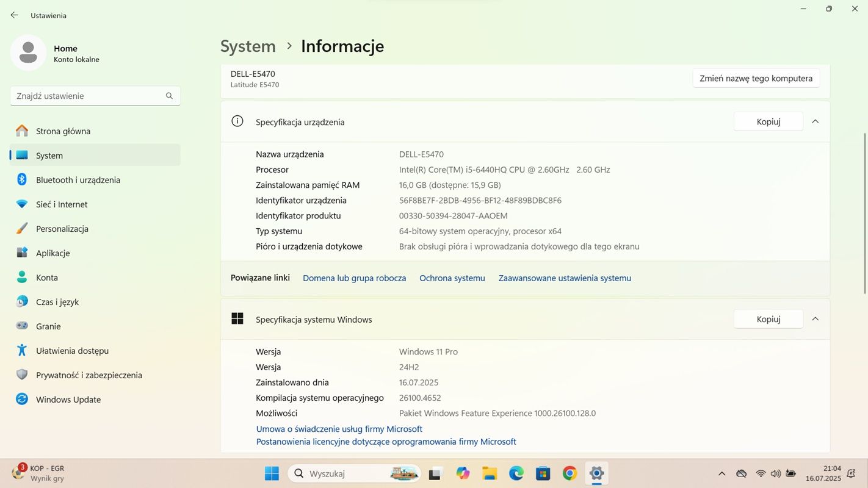Click the Prywatność i zabezpieczenia shield icon

(22, 375)
